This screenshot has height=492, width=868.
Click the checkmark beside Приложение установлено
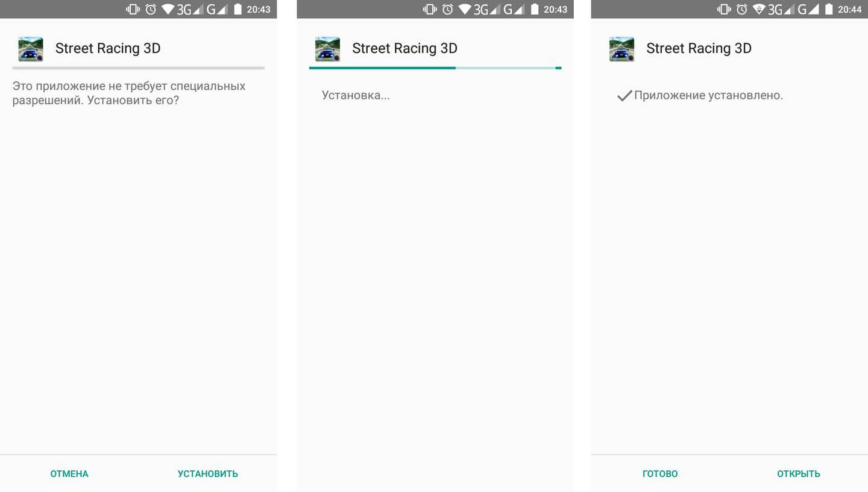click(x=624, y=95)
